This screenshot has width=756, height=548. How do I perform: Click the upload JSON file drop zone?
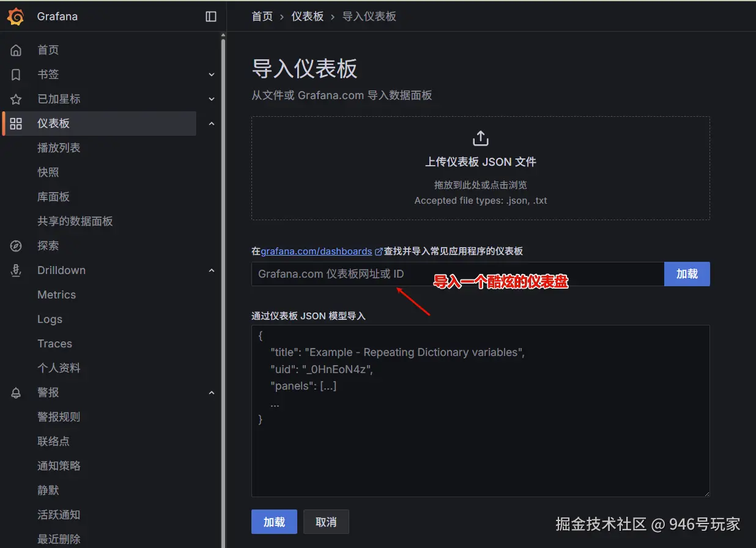coord(481,168)
